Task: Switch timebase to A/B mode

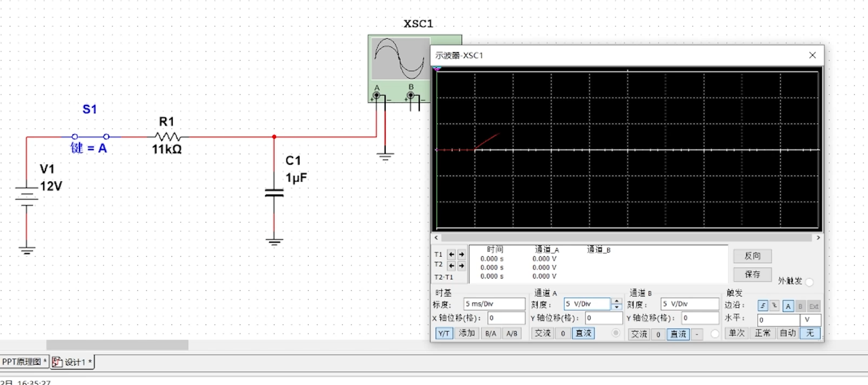Action: pos(512,334)
